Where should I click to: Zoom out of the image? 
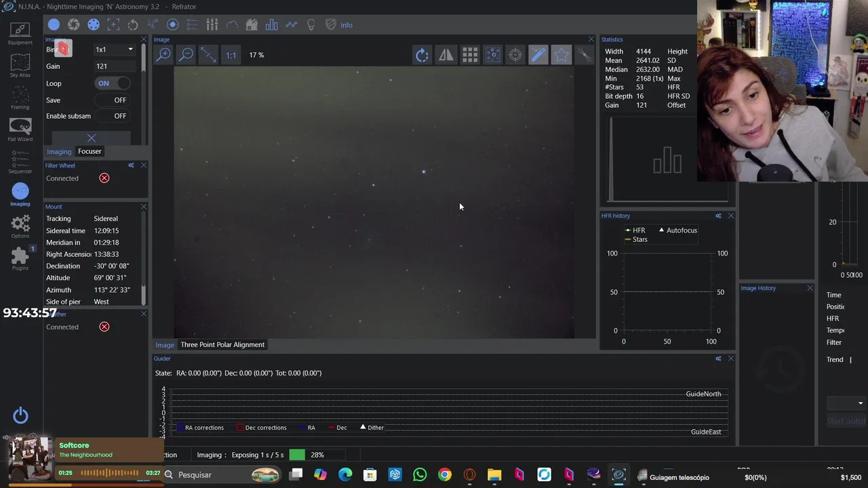[186, 55]
